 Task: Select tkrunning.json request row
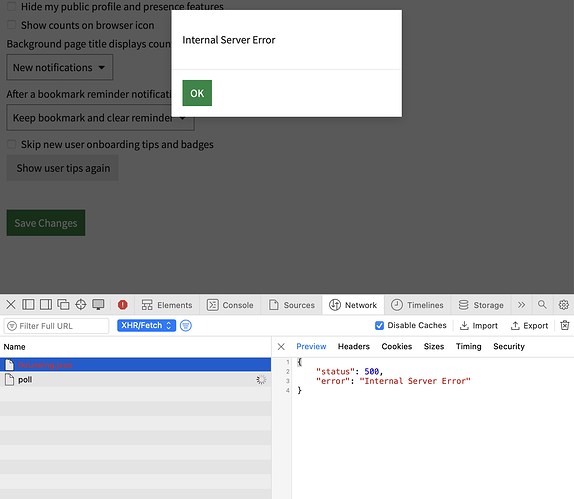coord(135,365)
